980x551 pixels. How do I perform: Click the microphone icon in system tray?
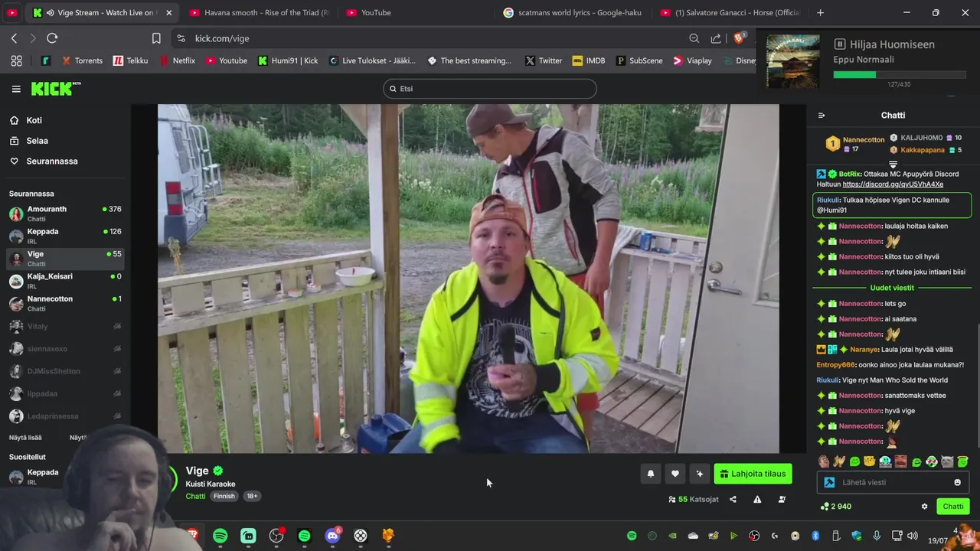(x=877, y=536)
